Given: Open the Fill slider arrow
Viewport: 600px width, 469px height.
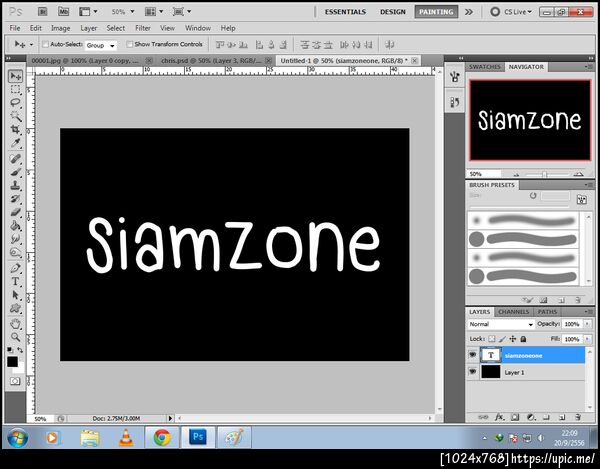Looking at the screenshot, I should [x=587, y=339].
